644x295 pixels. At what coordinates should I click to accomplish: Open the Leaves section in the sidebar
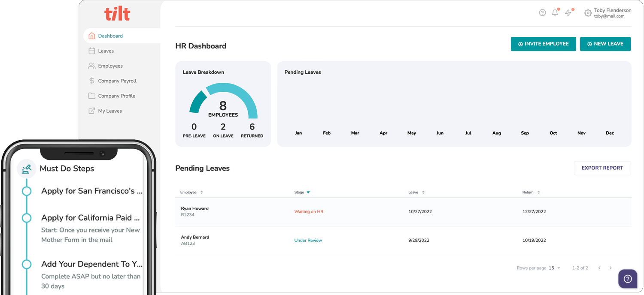[105, 51]
